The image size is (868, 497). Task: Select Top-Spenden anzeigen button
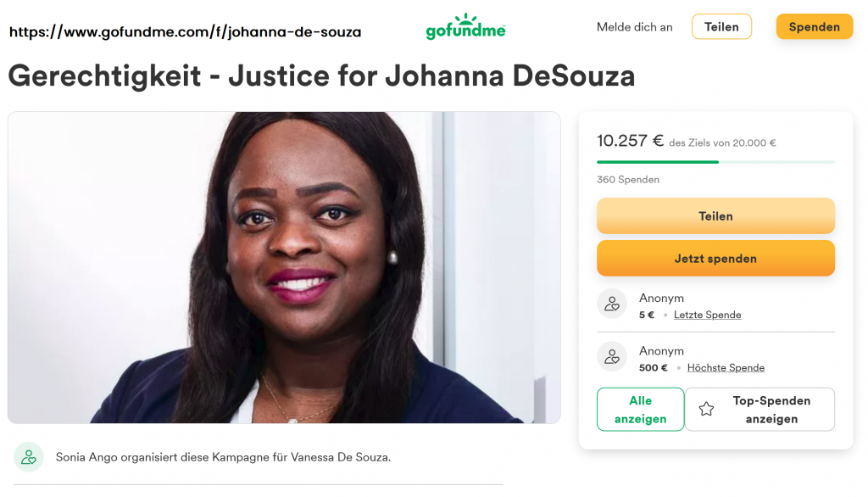(x=759, y=410)
